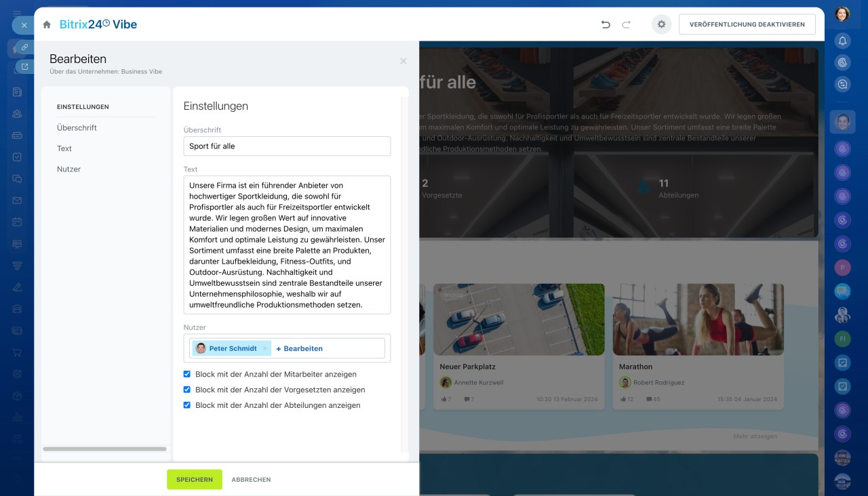
Task: Toggle Block mit Anzahl der Abteilungen checkbox
Action: pyautogui.click(x=187, y=405)
